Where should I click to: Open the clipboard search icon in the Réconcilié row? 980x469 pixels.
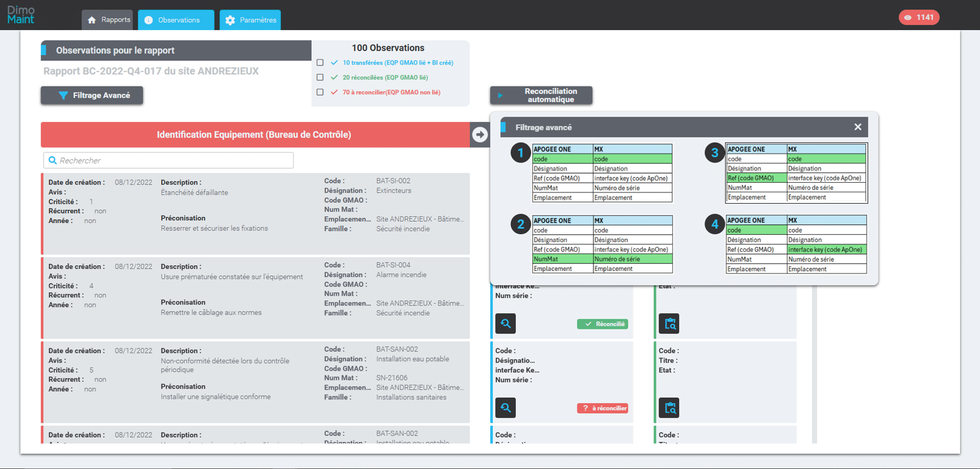[x=669, y=323]
